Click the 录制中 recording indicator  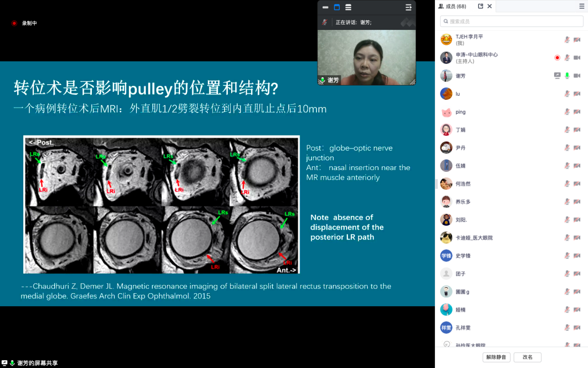click(25, 23)
